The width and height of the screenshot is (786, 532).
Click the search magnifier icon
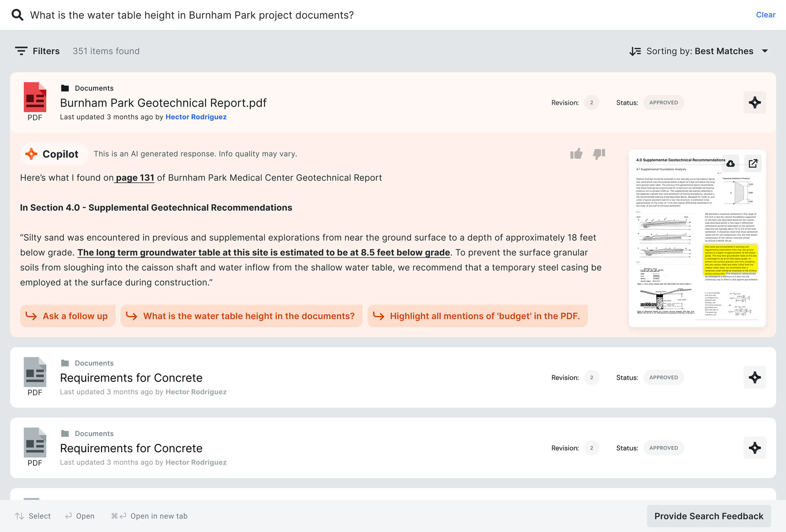click(x=17, y=15)
